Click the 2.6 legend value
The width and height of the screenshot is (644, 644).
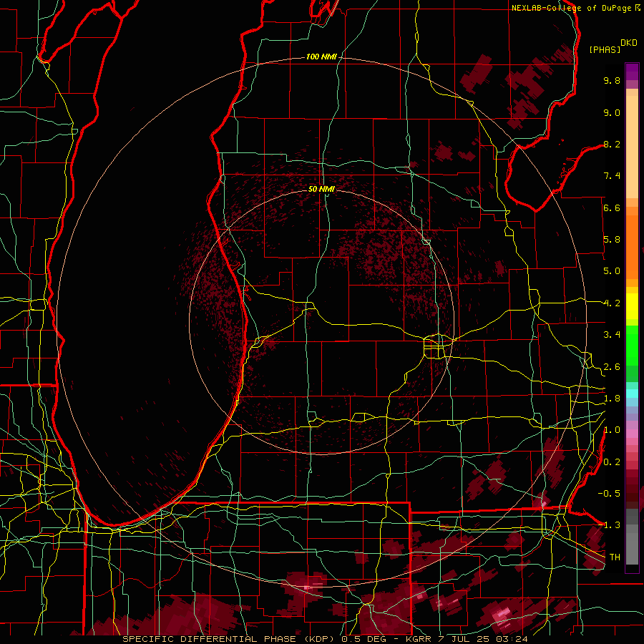point(612,367)
